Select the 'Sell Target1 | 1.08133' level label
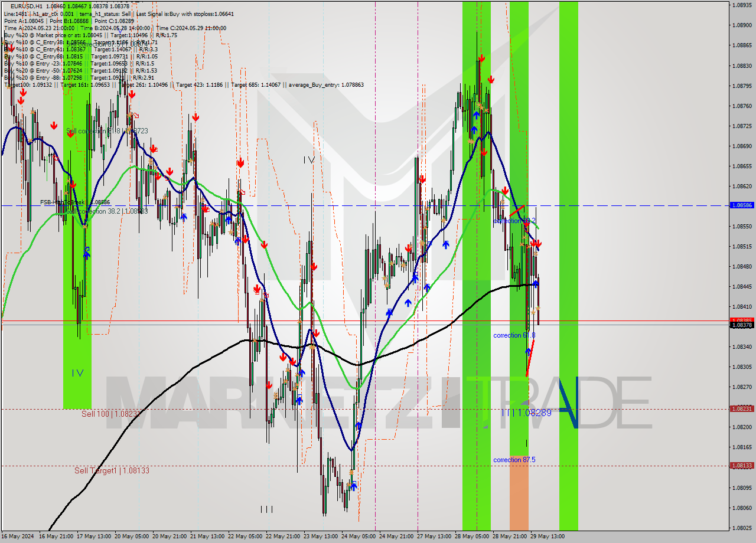This screenshot has width=756, height=543. (x=112, y=470)
